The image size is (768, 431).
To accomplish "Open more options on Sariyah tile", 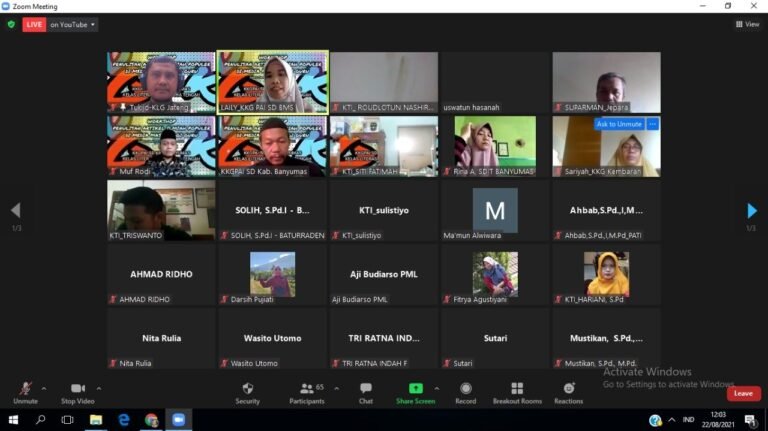I will [652, 124].
